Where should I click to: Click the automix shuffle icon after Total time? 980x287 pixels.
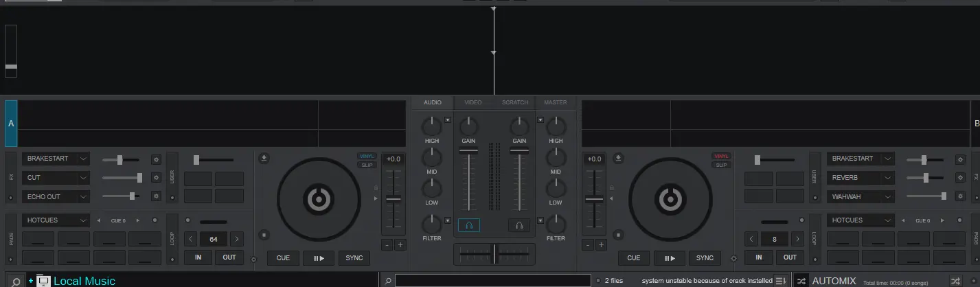point(955,281)
